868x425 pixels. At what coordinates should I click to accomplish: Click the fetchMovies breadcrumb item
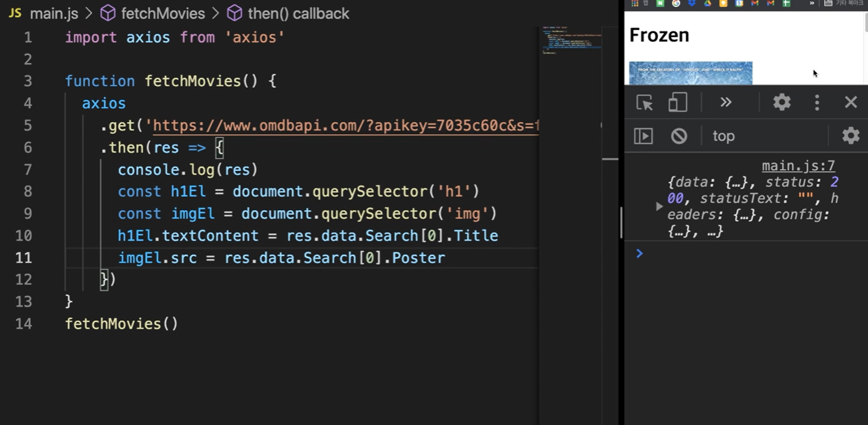pos(154,13)
